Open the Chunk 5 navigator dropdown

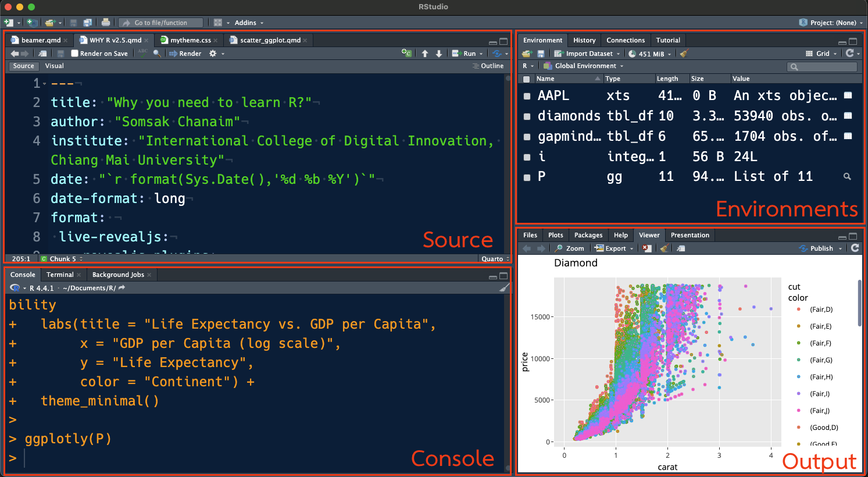click(x=62, y=259)
